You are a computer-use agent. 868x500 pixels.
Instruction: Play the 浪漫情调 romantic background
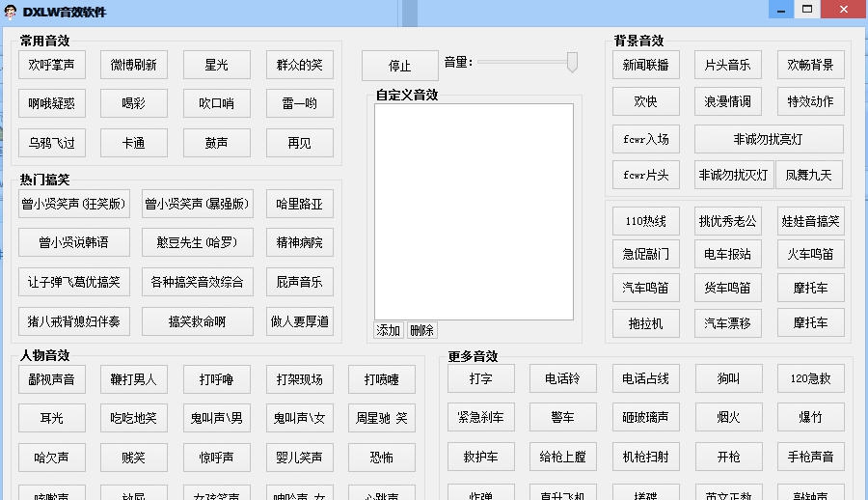727,101
